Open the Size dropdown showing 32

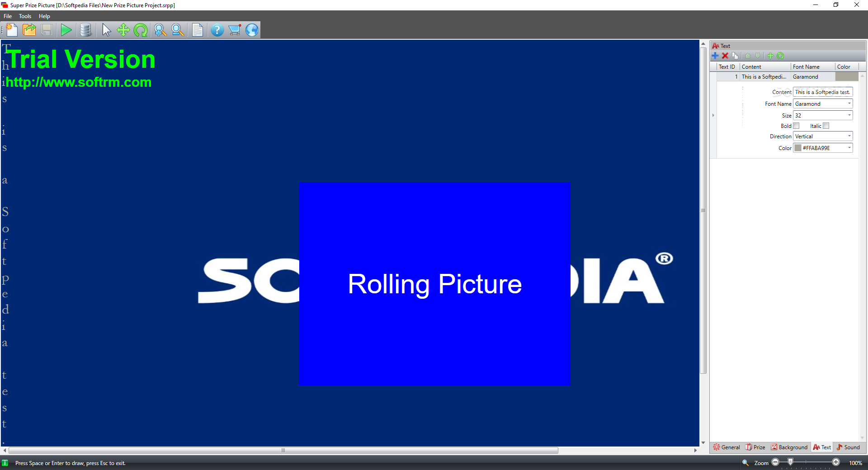pyautogui.click(x=849, y=115)
